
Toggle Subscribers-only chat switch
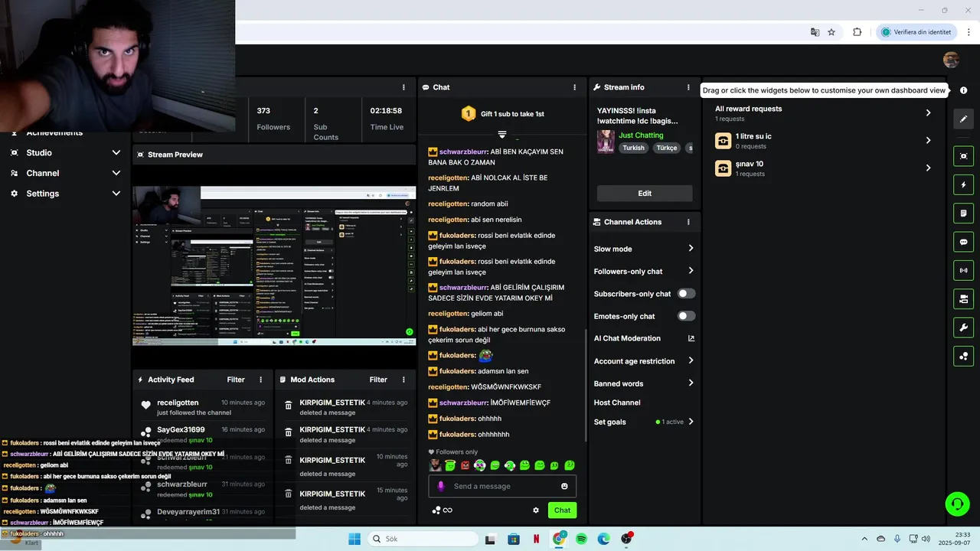pos(686,293)
